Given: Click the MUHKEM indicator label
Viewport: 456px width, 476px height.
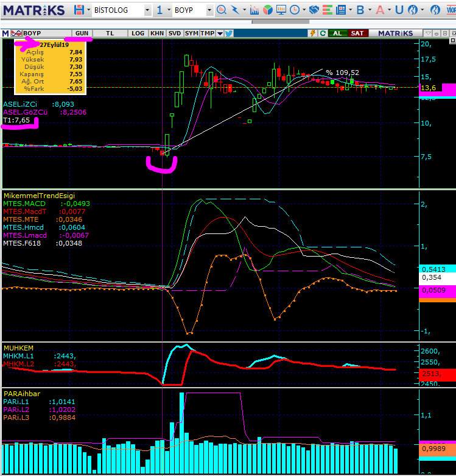Looking at the screenshot, I should pyautogui.click(x=18, y=348).
